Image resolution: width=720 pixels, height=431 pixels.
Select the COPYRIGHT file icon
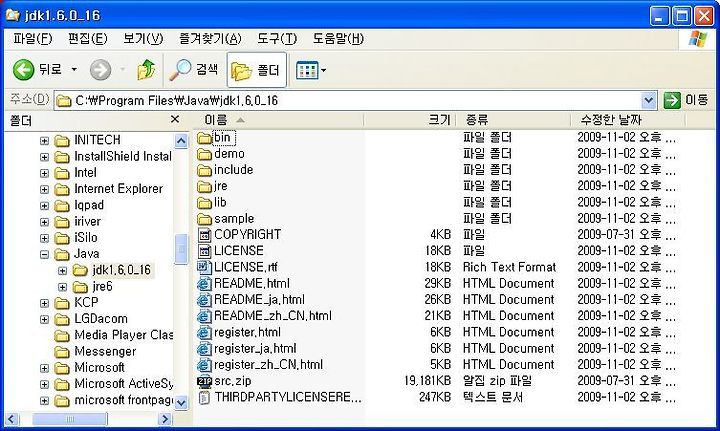tap(204, 235)
